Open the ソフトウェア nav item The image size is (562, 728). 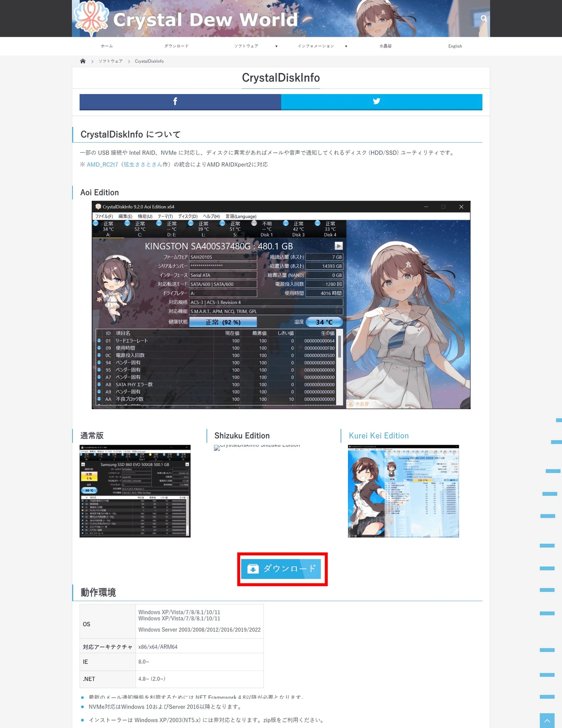(246, 46)
